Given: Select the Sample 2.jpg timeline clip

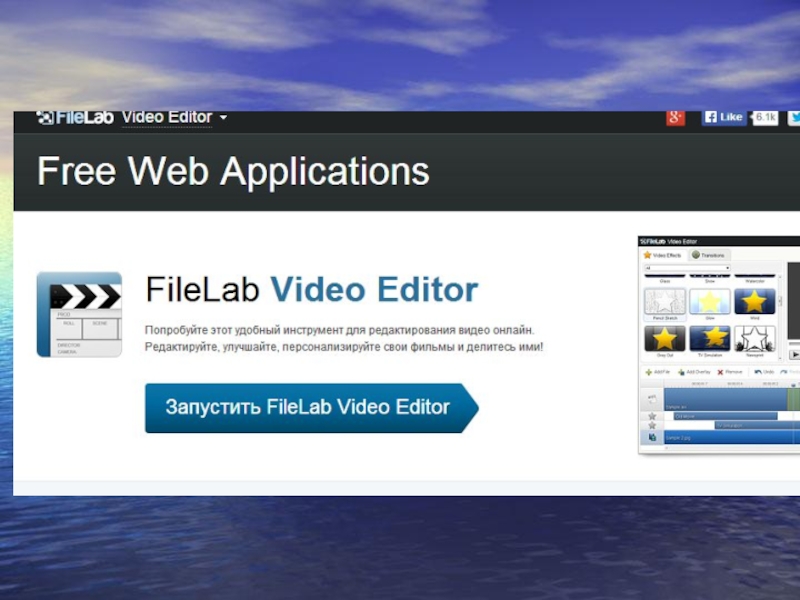Looking at the screenshot, I should pos(732,437).
